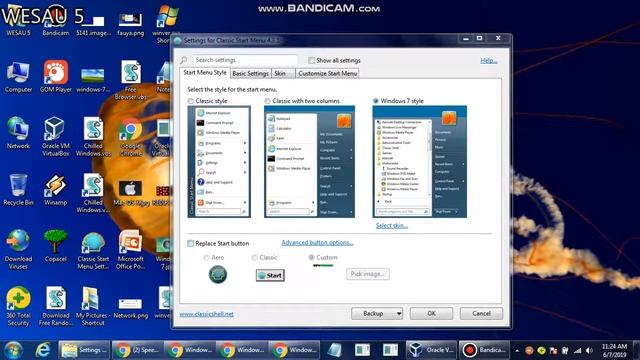Select the Download Viruses desktop icon
The width and height of the screenshot is (640, 360).
[18, 249]
